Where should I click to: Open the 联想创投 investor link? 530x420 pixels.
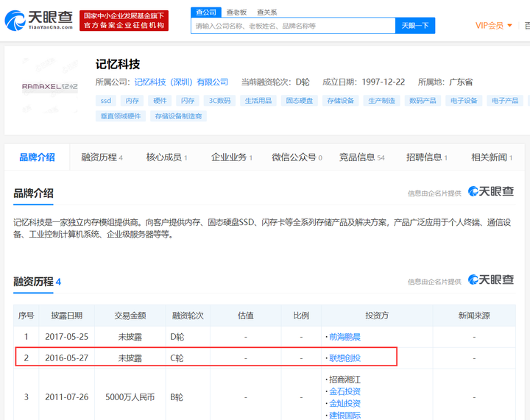344,358
